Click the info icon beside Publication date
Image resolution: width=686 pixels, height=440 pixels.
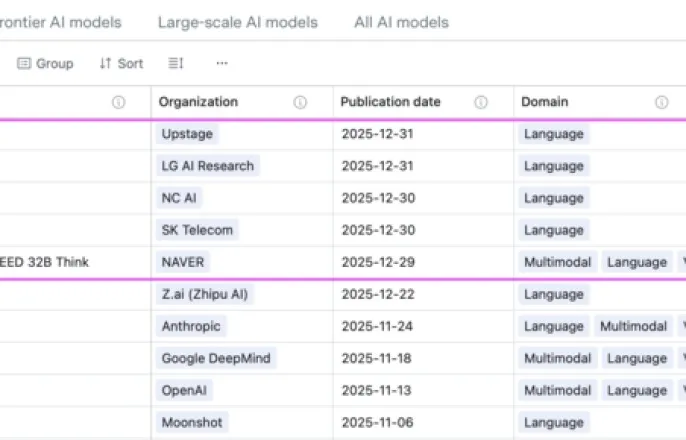coord(481,102)
